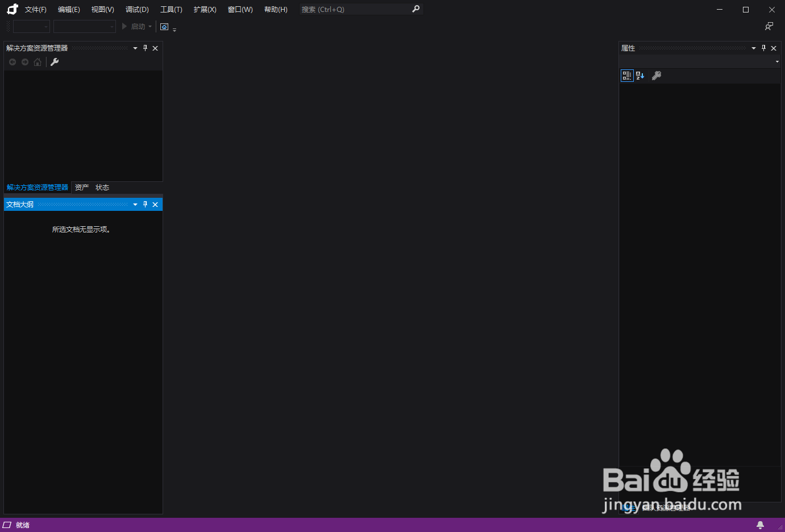Click the forward navigation arrow in Solution Explorer
The image size is (785, 532).
[x=24, y=62]
